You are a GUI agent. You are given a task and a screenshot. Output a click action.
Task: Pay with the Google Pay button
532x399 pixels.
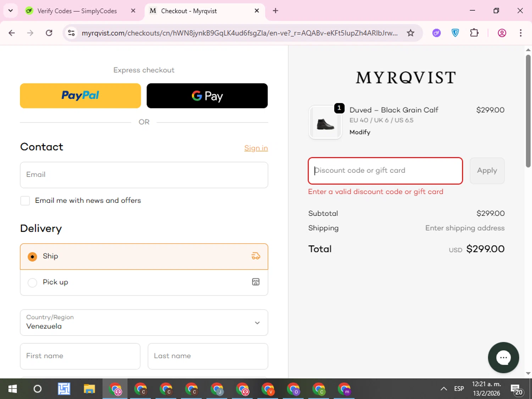coord(207,96)
